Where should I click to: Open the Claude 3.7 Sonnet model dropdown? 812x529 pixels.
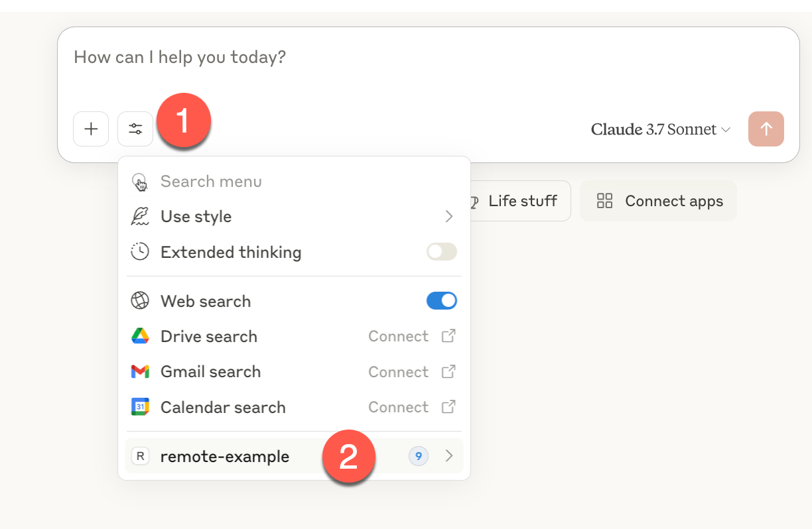[660, 129]
